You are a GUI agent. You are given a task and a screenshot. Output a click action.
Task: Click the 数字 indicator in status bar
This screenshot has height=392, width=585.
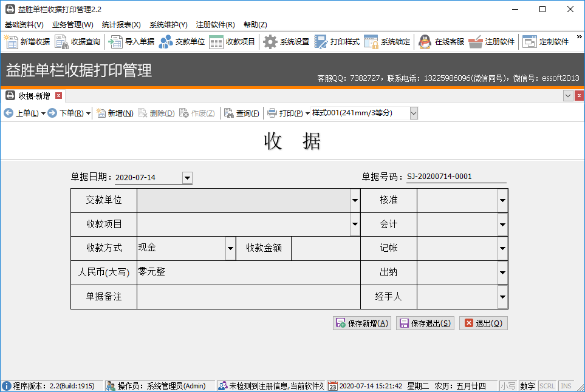click(x=527, y=386)
